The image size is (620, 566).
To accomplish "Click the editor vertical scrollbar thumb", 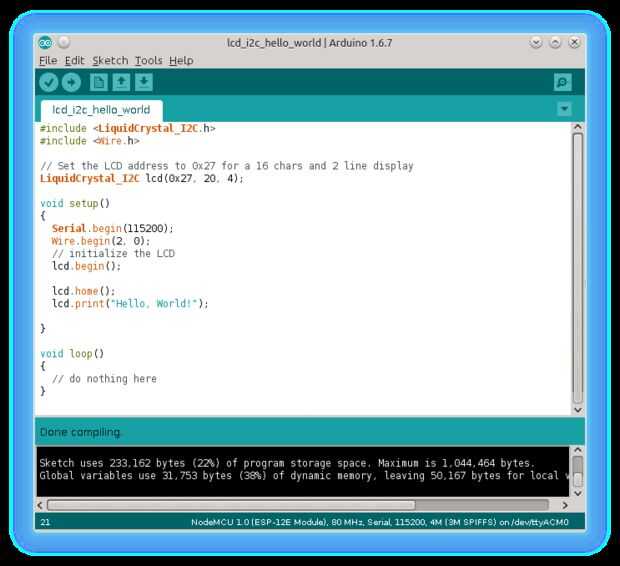I will pyautogui.click(x=577, y=268).
